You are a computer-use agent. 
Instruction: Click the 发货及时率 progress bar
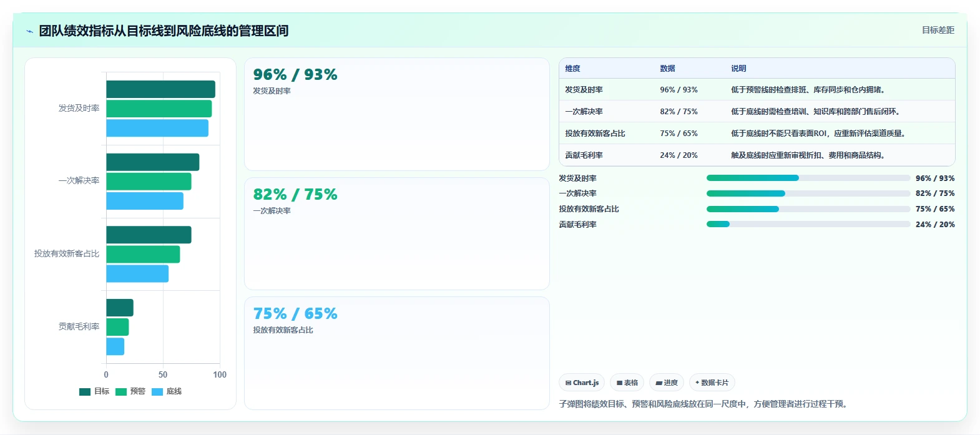pyautogui.click(x=808, y=178)
